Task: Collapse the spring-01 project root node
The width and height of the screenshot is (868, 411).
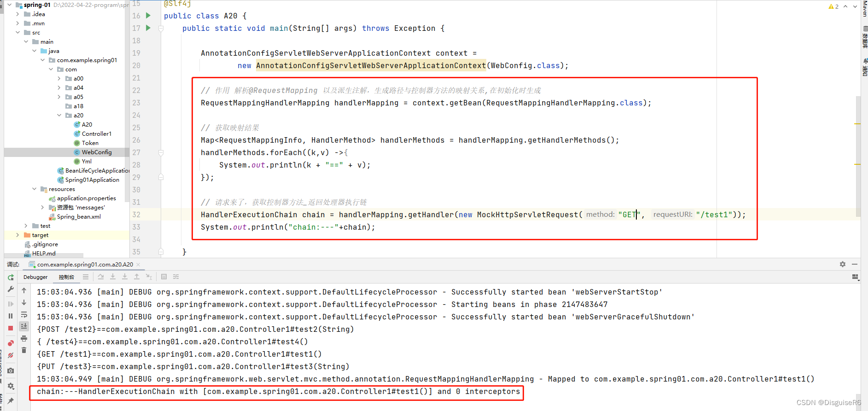Action: [x=9, y=5]
